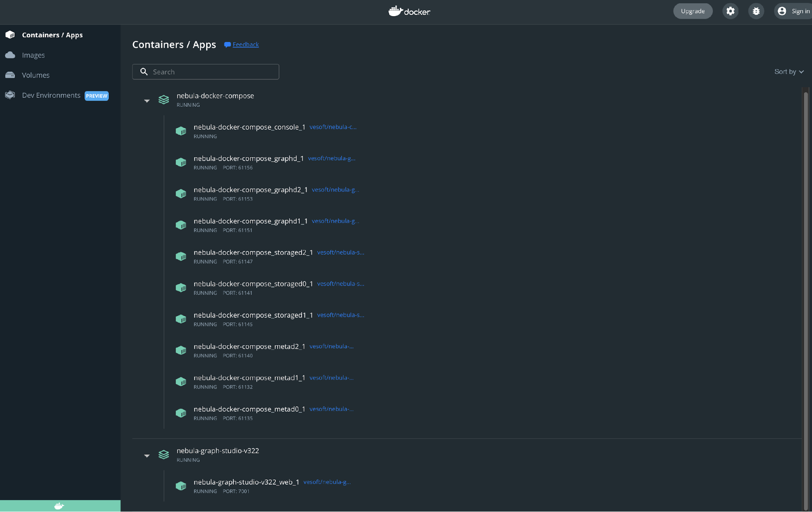Click PORT: 61156 text
The height and width of the screenshot is (512, 812).
pyautogui.click(x=238, y=167)
